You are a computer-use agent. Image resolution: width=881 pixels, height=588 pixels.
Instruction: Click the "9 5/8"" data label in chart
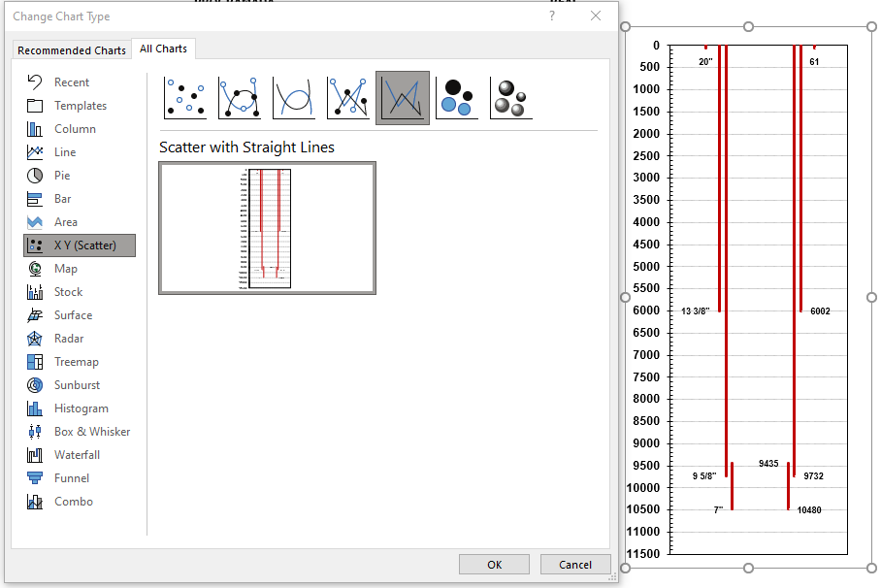[704, 475]
